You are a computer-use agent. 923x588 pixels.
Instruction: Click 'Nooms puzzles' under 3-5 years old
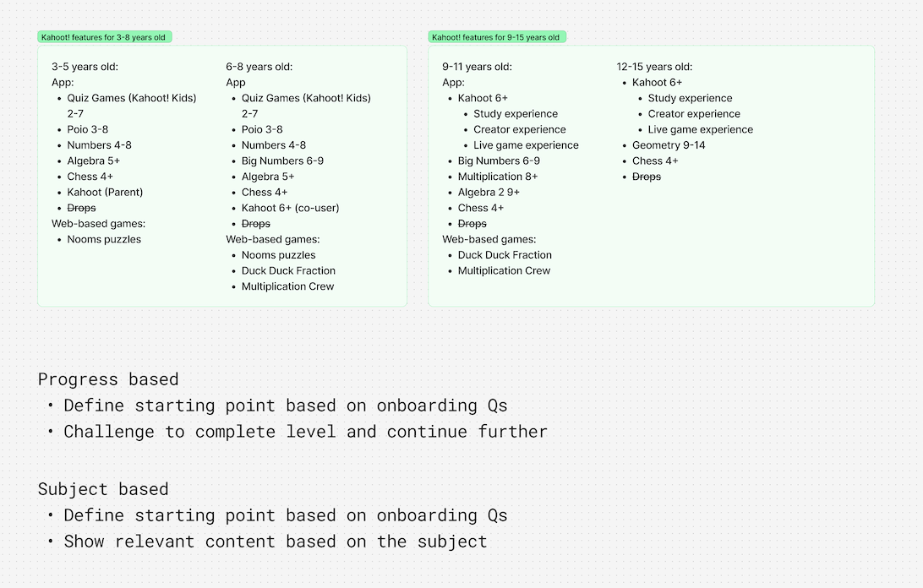point(104,240)
